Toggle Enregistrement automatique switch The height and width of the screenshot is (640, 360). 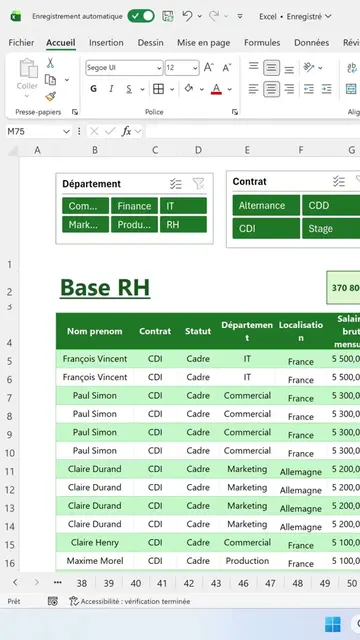tap(141, 16)
